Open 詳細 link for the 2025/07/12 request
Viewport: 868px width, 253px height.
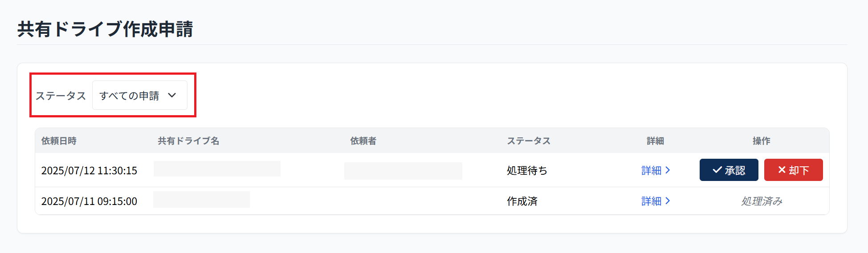[652, 170]
